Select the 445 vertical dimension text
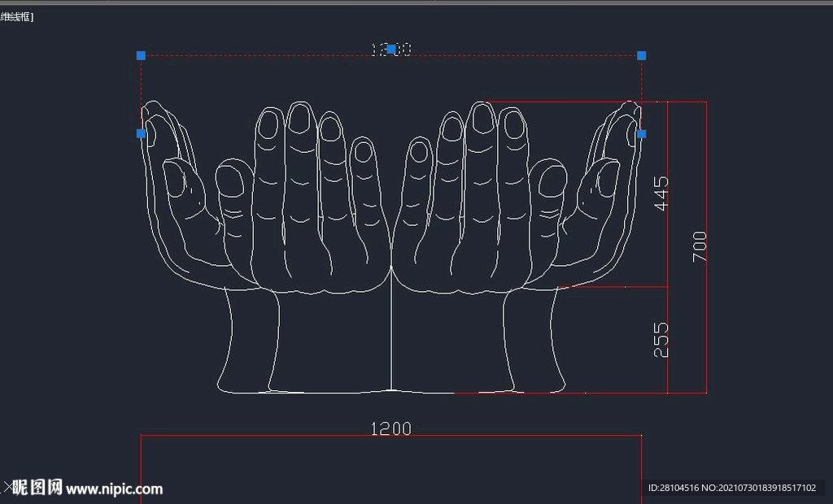 coord(661,193)
